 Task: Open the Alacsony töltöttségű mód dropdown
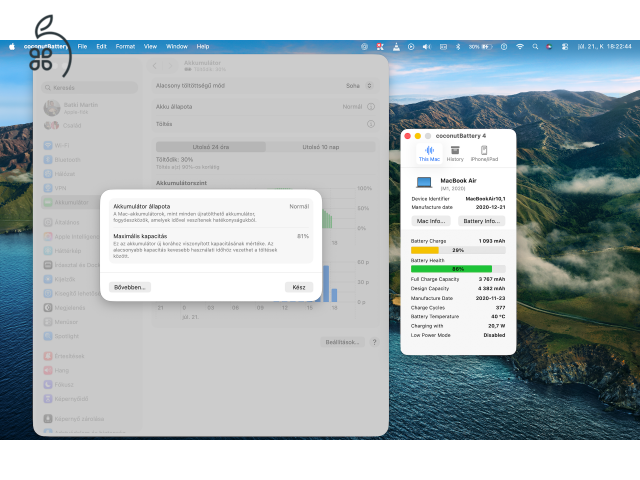tap(360, 86)
